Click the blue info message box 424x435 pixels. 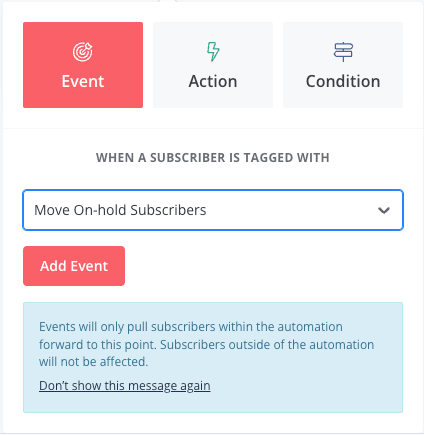(x=213, y=357)
